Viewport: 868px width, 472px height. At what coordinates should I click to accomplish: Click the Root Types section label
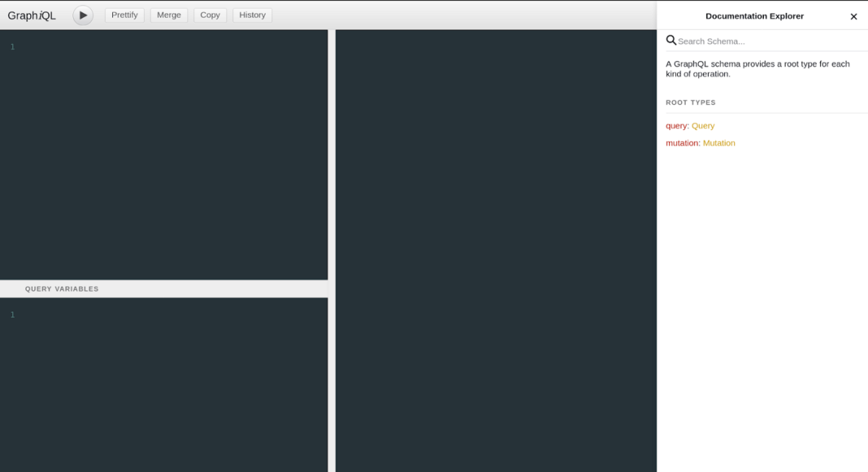point(691,102)
